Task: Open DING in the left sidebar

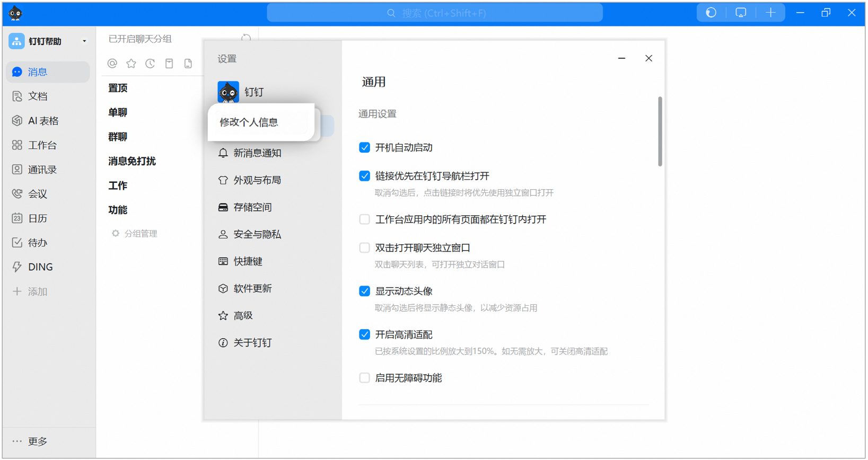Action: [40, 267]
